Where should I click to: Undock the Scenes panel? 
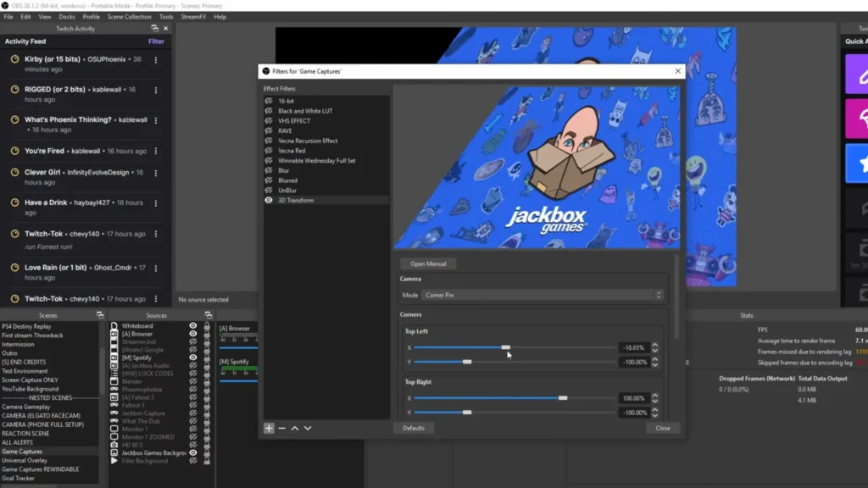pos(100,315)
